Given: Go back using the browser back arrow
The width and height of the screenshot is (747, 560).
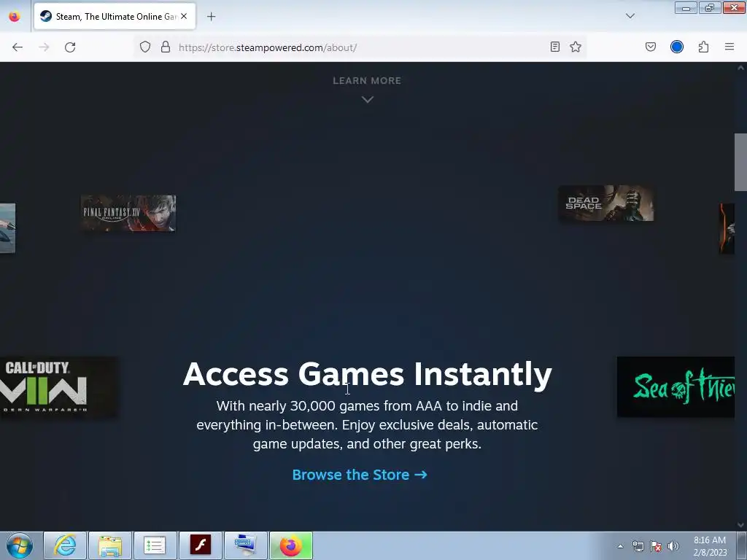Looking at the screenshot, I should pyautogui.click(x=18, y=47).
